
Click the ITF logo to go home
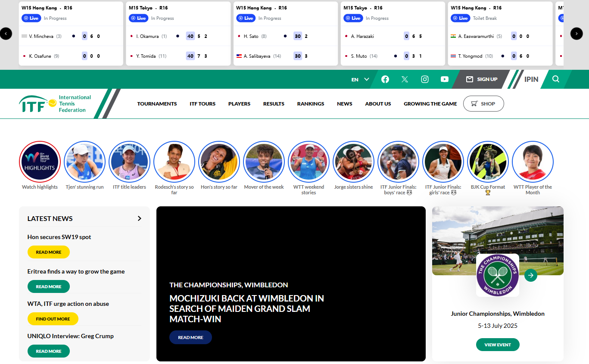(x=55, y=104)
